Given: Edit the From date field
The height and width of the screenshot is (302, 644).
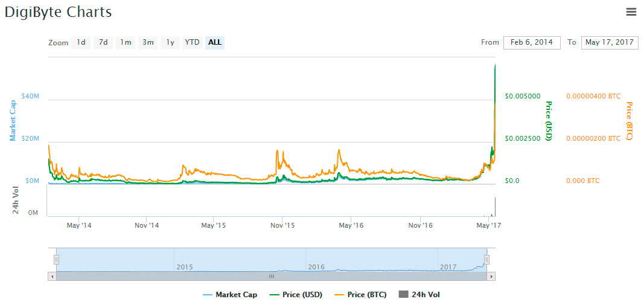Looking at the screenshot, I should 532,42.
